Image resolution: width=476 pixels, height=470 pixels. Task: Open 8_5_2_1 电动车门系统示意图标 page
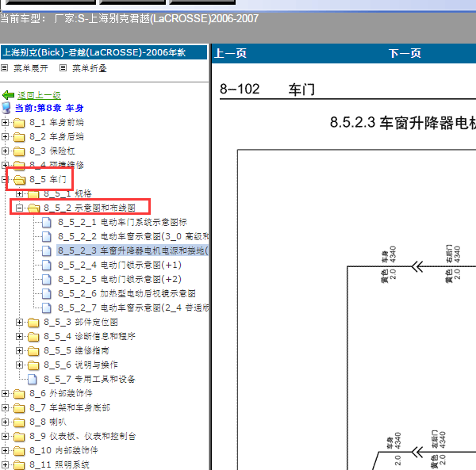pyautogui.click(x=122, y=222)
